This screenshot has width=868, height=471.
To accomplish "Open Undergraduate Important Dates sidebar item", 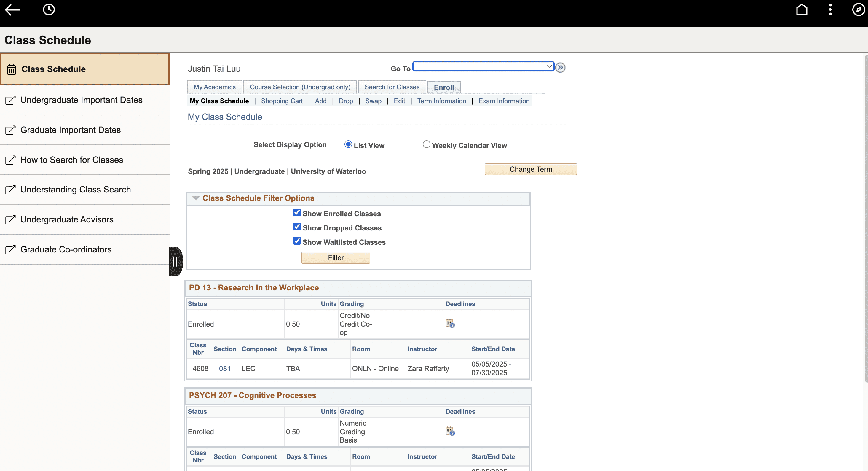I will 81,100.
